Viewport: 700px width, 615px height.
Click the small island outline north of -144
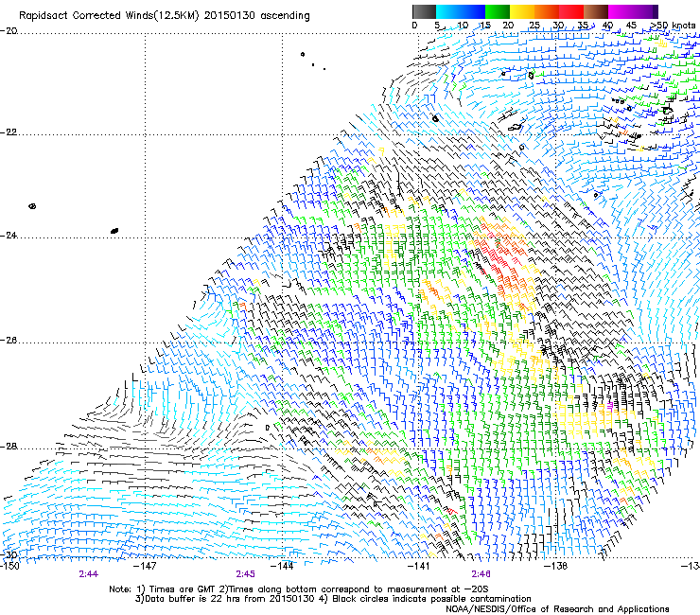pyautogui.click(x=303, y=55)
